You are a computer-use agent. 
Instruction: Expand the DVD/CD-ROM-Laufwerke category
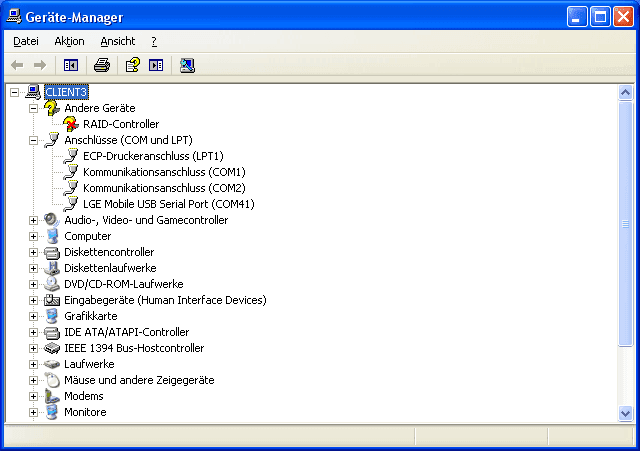click(x=33, y=284)
